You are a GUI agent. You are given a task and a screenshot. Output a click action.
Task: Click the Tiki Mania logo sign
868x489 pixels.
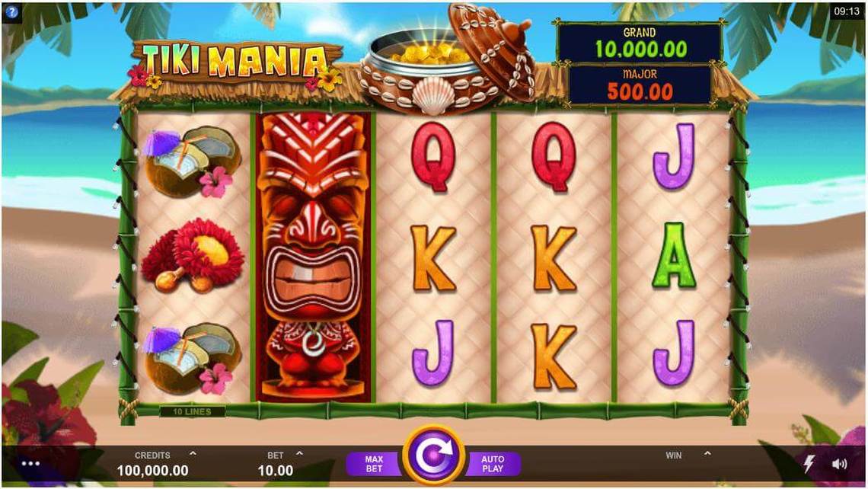[236, 61]
